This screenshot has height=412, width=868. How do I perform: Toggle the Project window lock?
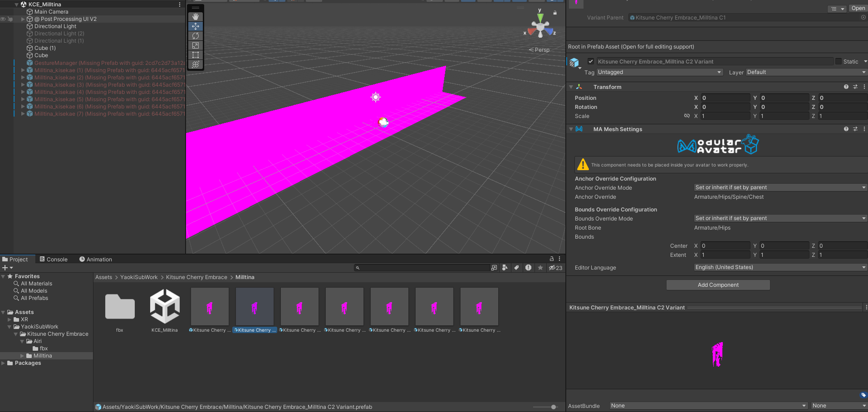point(552,259)
